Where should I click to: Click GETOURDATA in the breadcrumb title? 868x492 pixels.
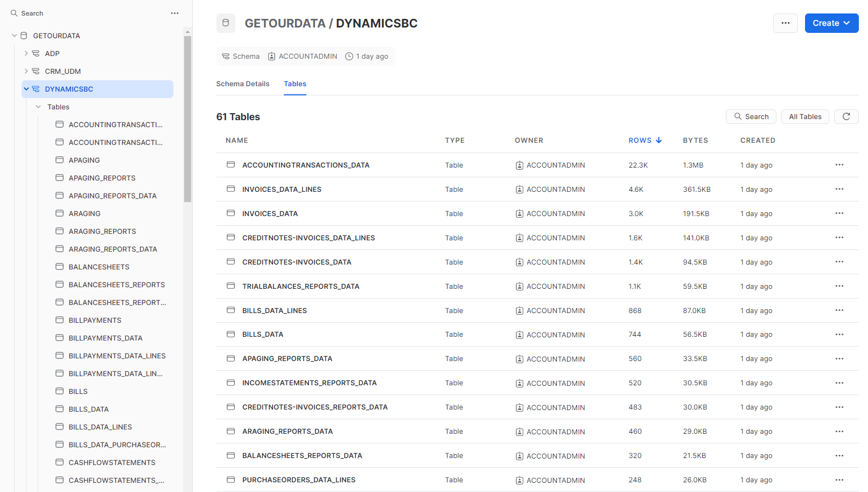(285, 23)
